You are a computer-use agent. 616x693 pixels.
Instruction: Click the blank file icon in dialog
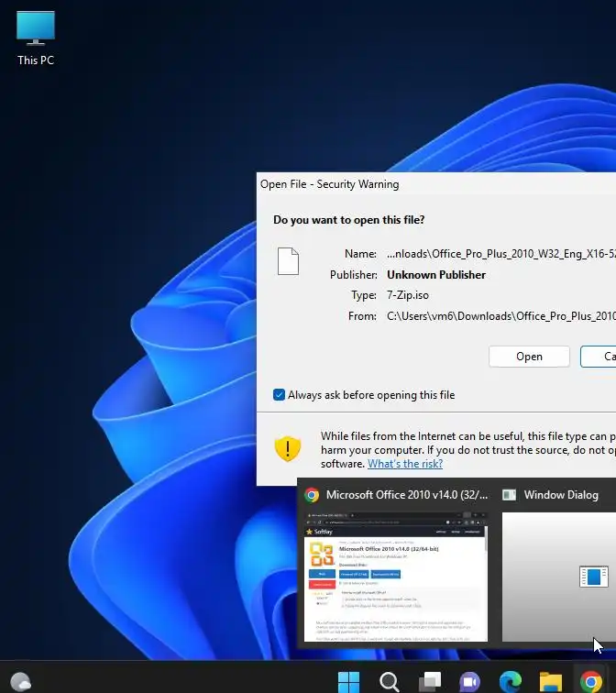pos(288,261)
